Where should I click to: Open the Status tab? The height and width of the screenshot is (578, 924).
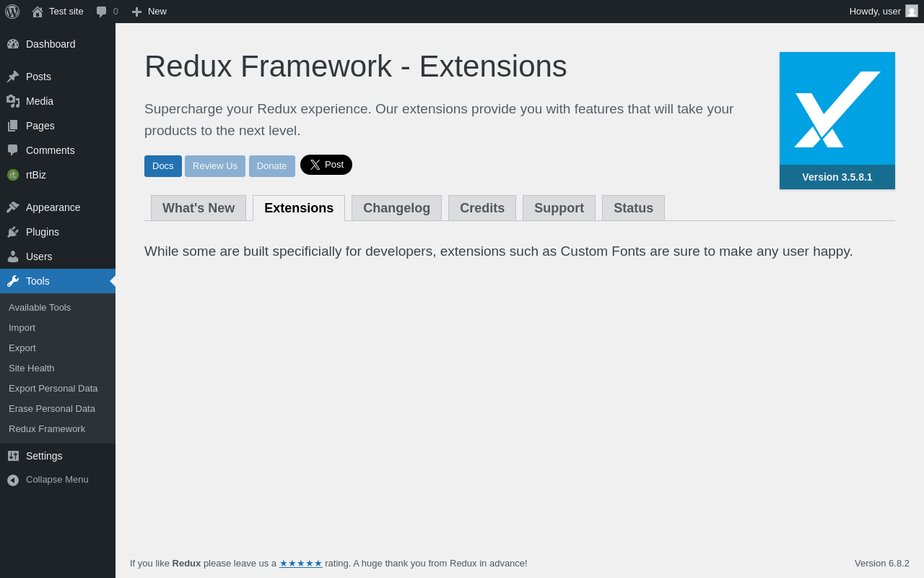tap(633, 208)
